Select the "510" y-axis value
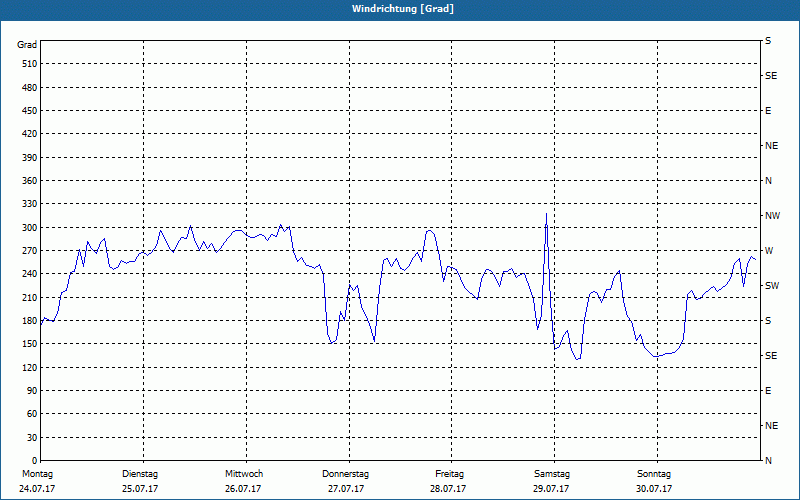800x500 pixels. tap(30, 64)
